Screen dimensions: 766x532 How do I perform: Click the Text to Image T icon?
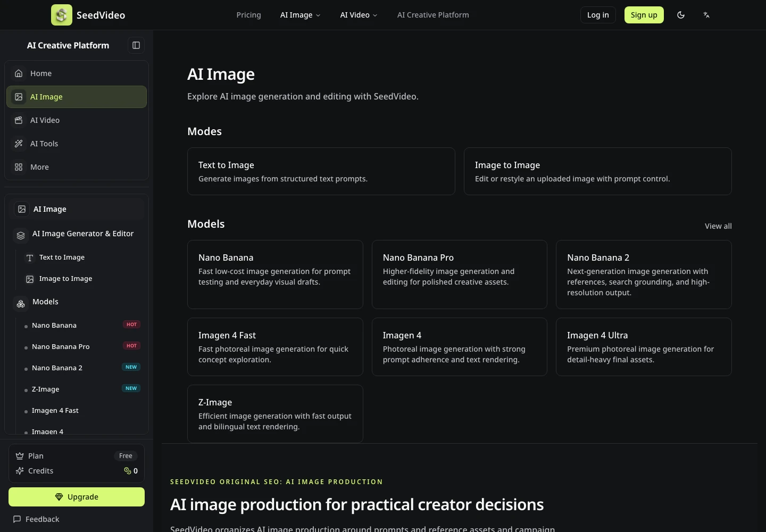30,257
